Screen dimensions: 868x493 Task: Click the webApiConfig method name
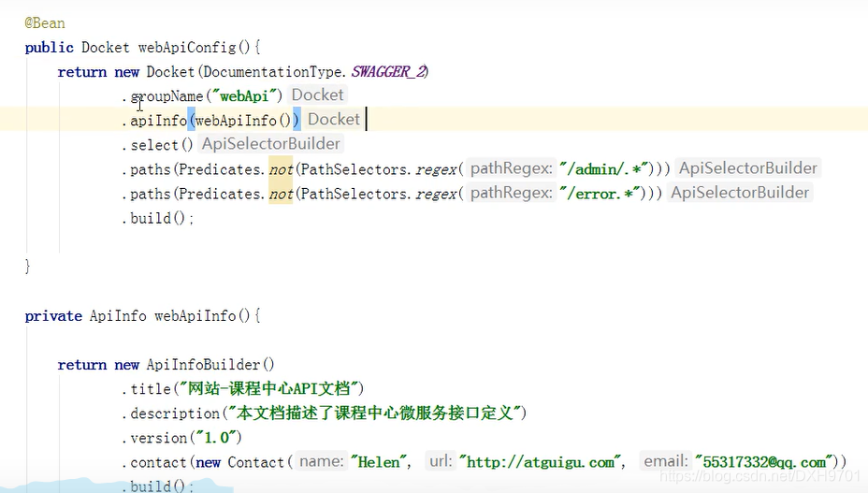coord(187,48)
